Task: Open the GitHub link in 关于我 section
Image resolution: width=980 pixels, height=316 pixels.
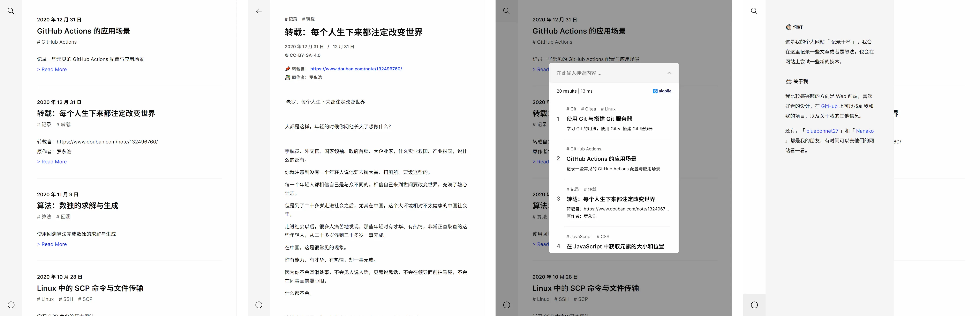Action: click(829, 106)
